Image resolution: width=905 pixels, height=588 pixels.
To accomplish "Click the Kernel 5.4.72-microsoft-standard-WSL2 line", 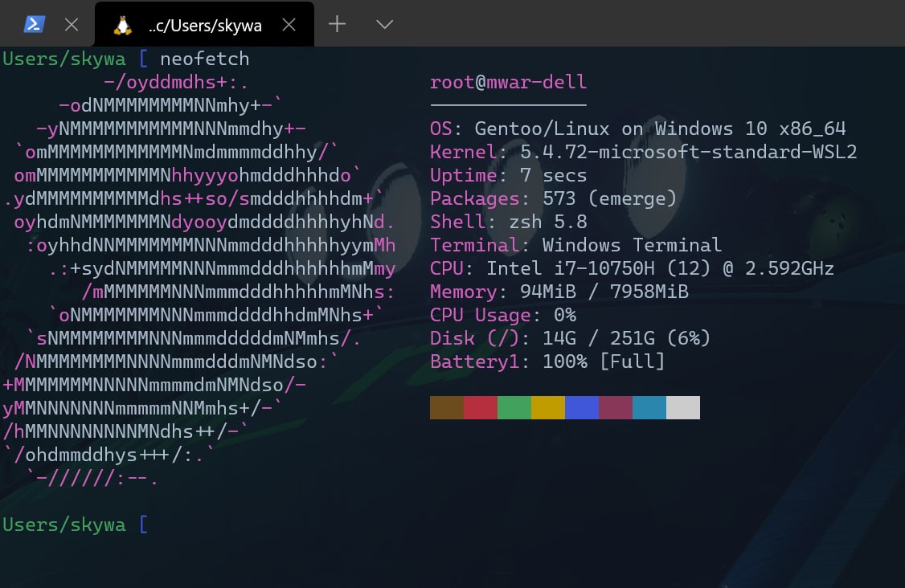I will click(x=644, y=152).
